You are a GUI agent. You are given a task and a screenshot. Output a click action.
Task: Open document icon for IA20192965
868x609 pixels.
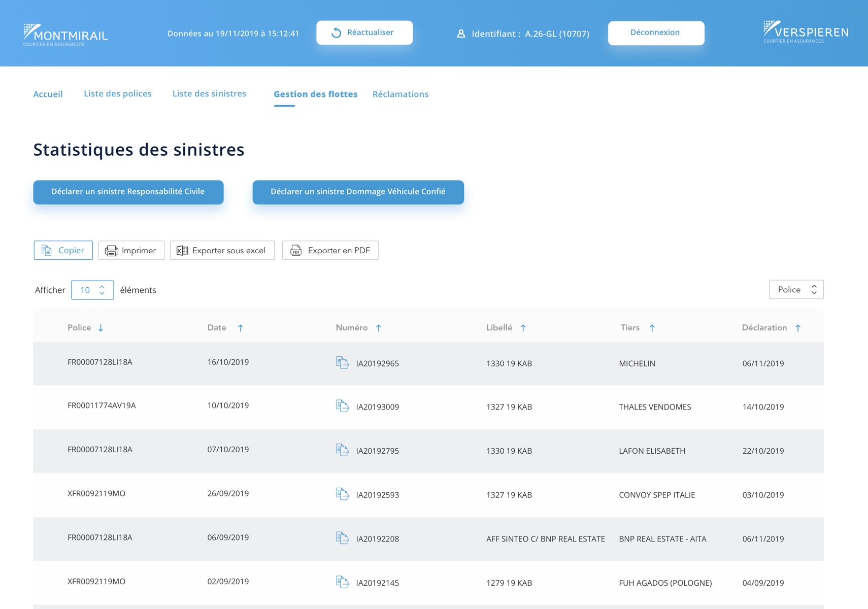(343, 362)
